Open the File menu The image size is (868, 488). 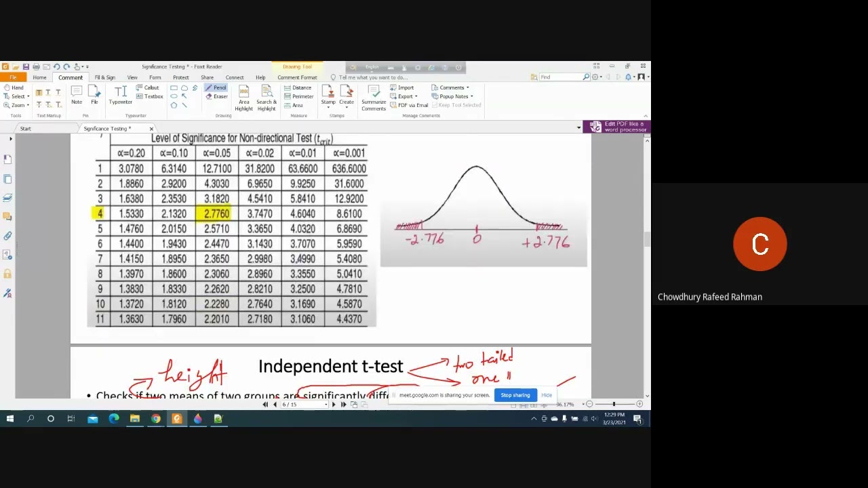point(13,77)
